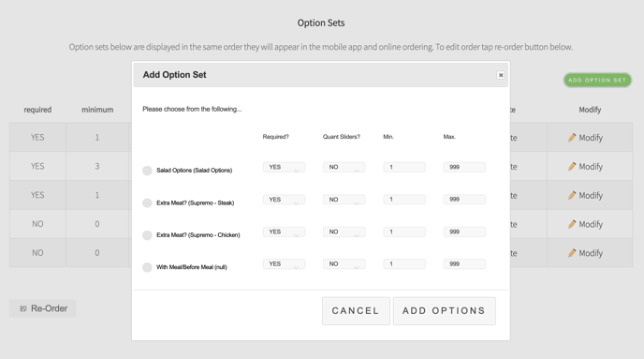Click Modify pencil icon in fifth row

(x=572, y=253)
